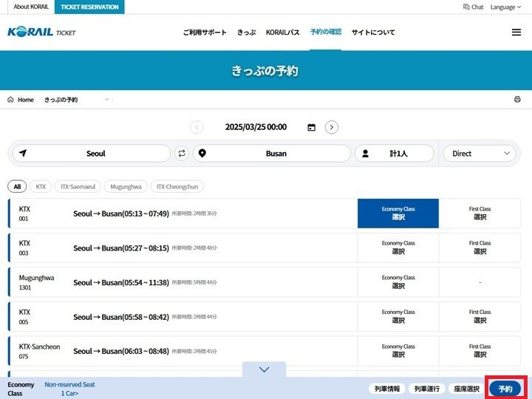Click the Chat icon link
The height and width of the screenshot is (399, 532).
pyautogui.click(x=473, y=7)
